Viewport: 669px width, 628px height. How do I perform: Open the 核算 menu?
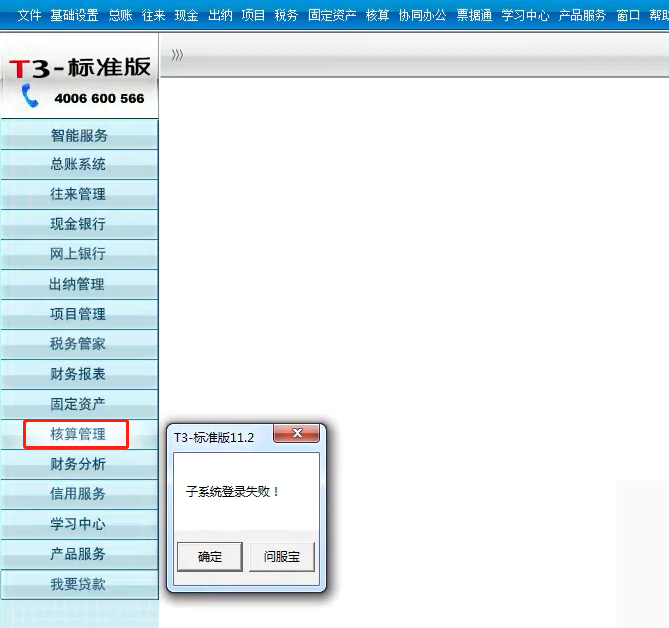coord(377,15)
